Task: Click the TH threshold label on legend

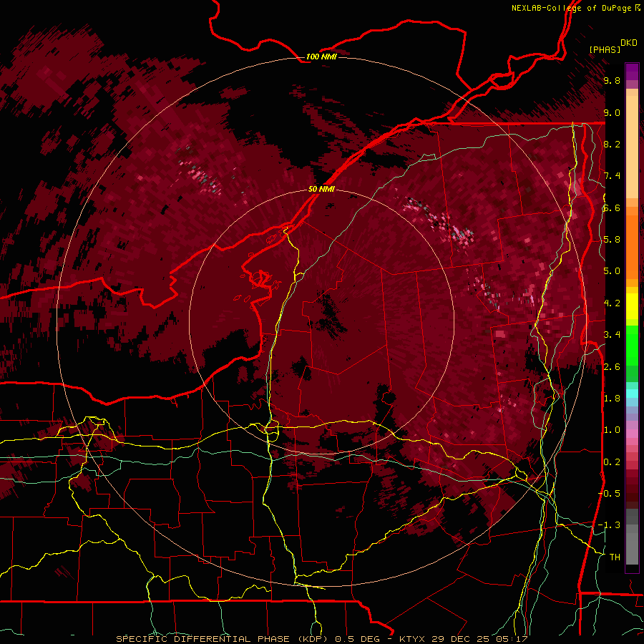Action: tap(615, 557)
